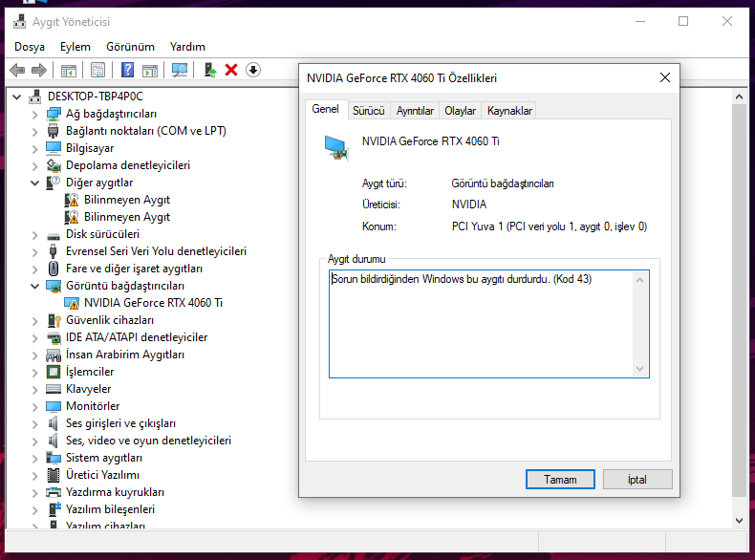Collapse the Görüntü bağdaştırıcıları category
Screen dimensions: 755x560
point(34,286)
